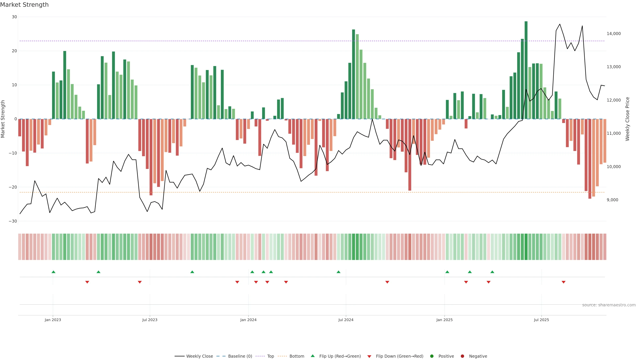Image resolution: width=644 pixels, height=362 pixels.
Task: Click the green Positive dot in the legend
Action: (432, 356)
